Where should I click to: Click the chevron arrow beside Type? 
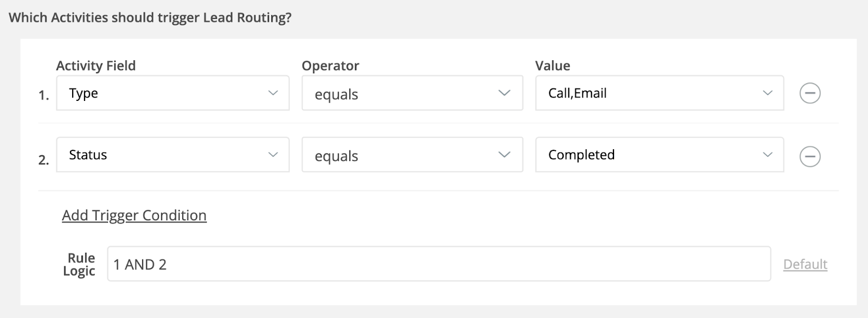(x=273, y=93)
